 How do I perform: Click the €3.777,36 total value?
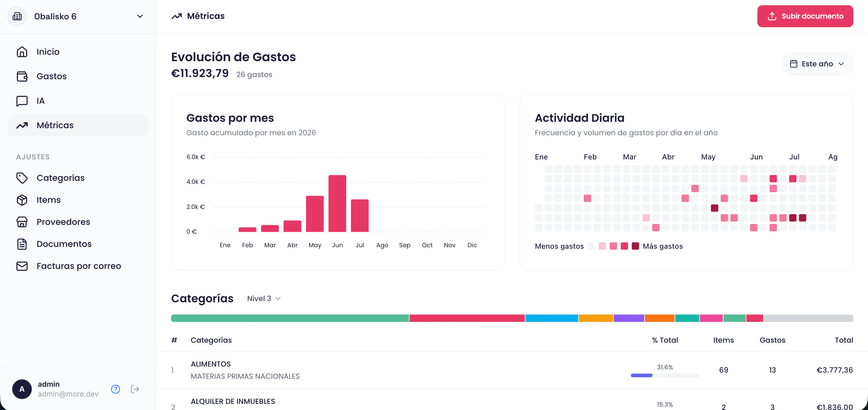pyautogui.click(x=834, y=370)
